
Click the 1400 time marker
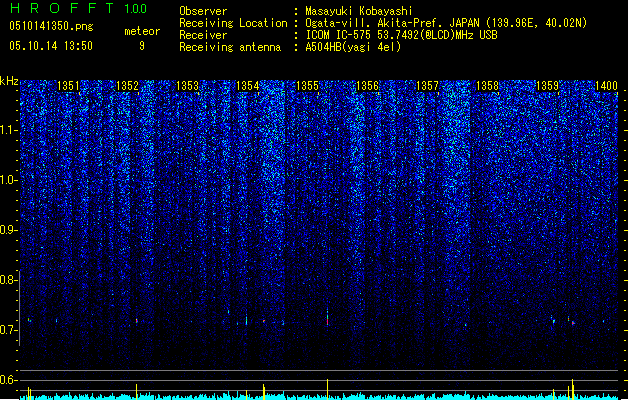(606, 86)
